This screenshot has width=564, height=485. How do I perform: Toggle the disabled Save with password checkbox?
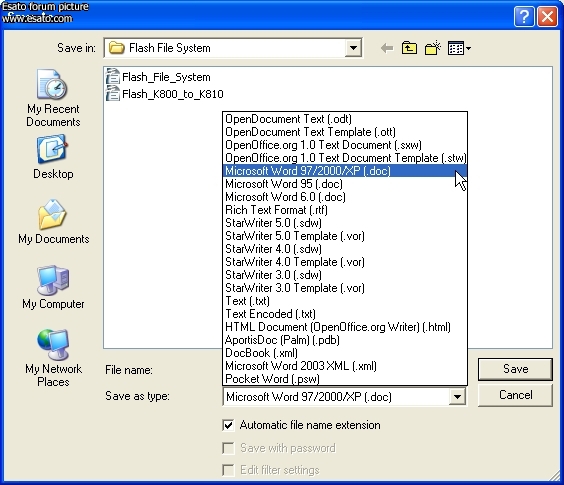[228, 448]
